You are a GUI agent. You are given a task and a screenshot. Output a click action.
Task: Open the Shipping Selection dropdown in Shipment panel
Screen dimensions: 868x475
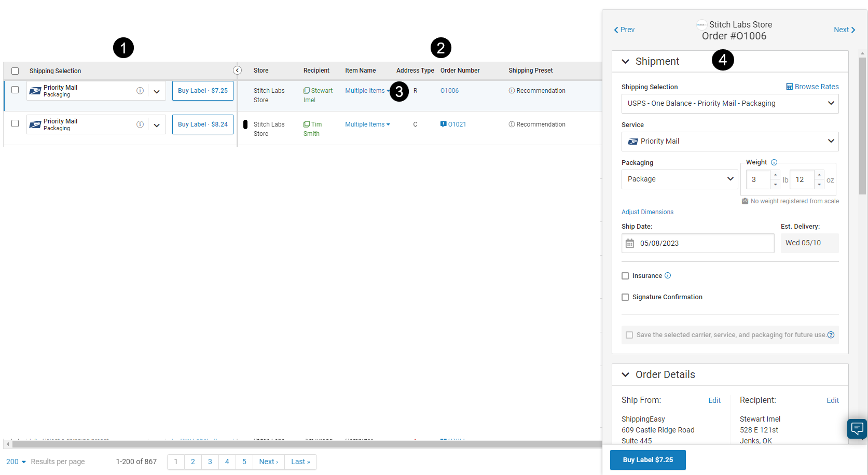pyautogui.click(x=730, y=103)
